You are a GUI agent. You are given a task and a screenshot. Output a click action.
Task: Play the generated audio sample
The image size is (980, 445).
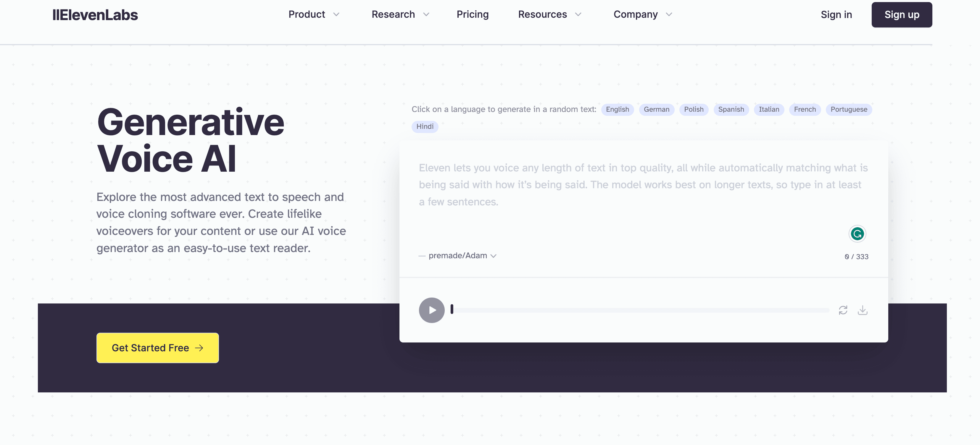(431, 310)
